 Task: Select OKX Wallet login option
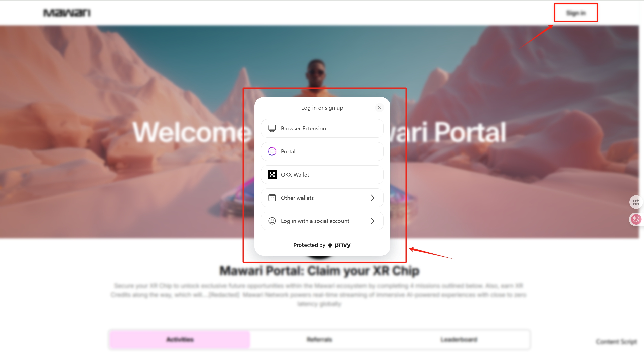(322, 175)
